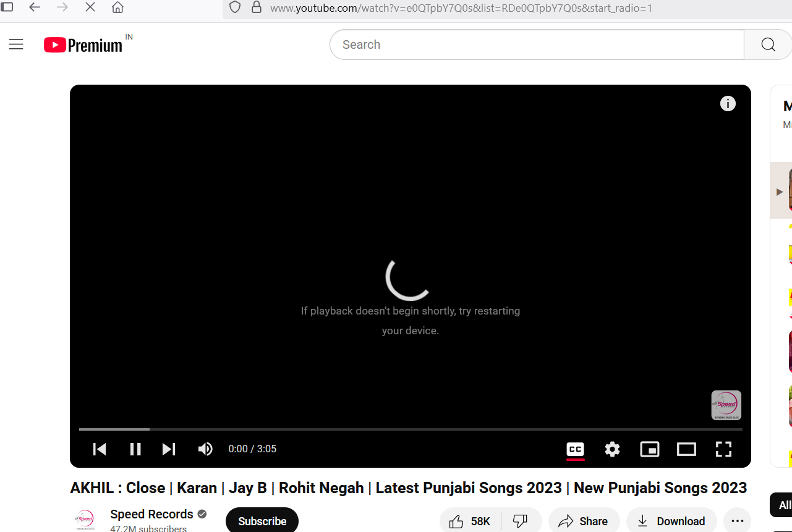This screenshot has width=792, height=532.
Task: Like the video with 58K likes
Action: (470, 521)
